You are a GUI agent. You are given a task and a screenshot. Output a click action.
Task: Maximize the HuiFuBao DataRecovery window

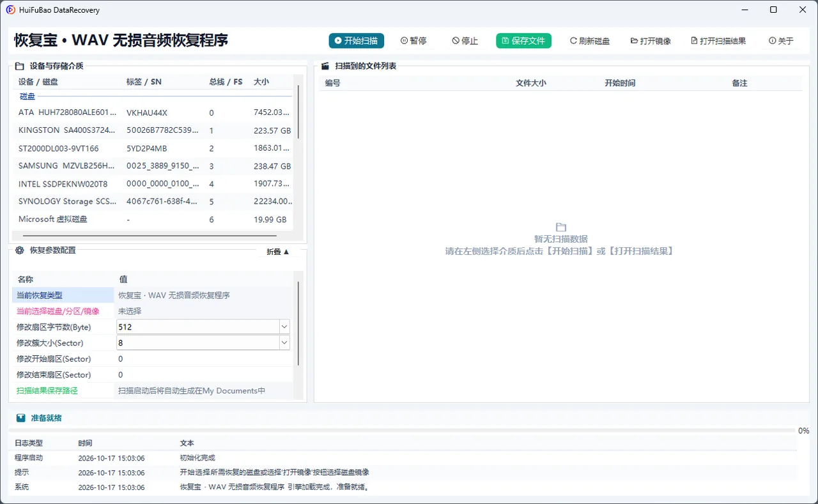point(773,10)
